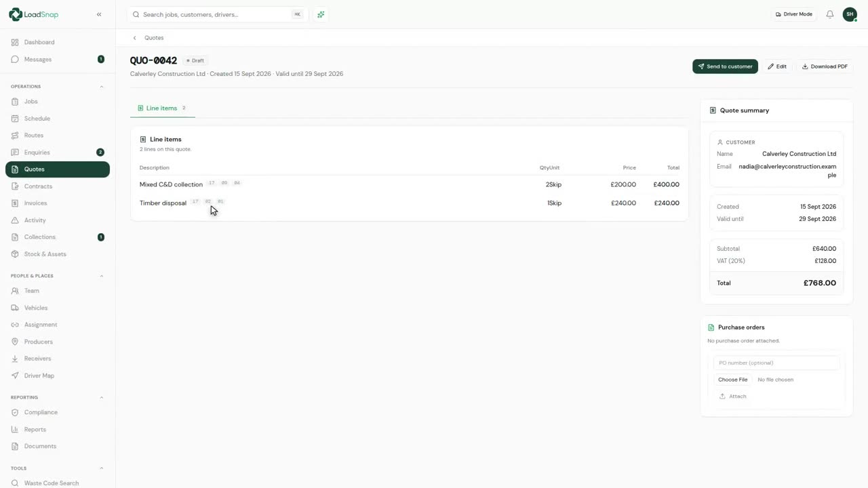Viewport: 868px width, 488px height.
Task: Click the LoadSnap logo icon
Action: (x=15, y=14)
